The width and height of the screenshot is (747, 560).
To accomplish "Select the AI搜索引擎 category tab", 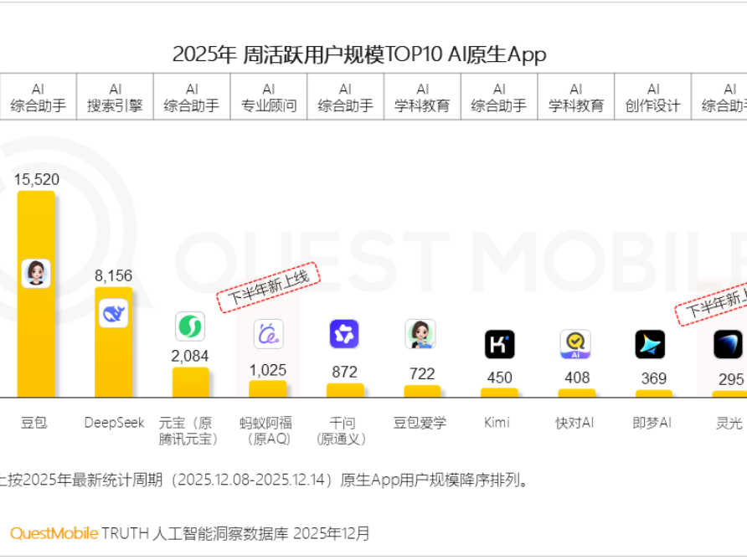I will pos(114,97).
